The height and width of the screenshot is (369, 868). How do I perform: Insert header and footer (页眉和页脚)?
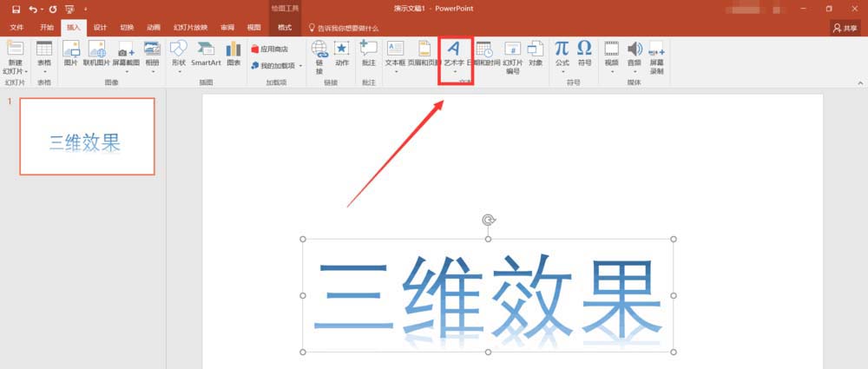[x=424, y=54]
